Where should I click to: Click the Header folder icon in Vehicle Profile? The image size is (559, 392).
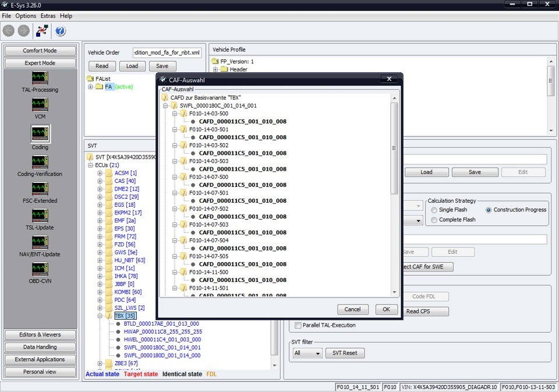(x=224, y=69)
